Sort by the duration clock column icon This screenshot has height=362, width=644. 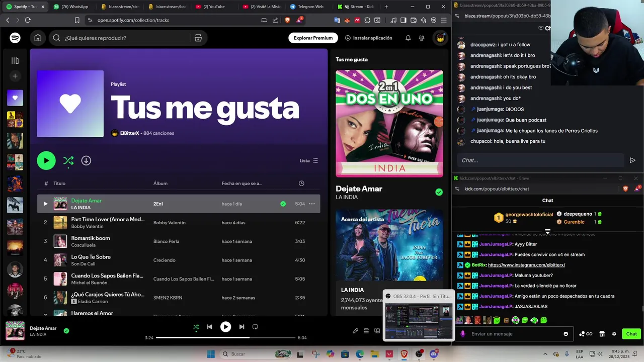301,183
